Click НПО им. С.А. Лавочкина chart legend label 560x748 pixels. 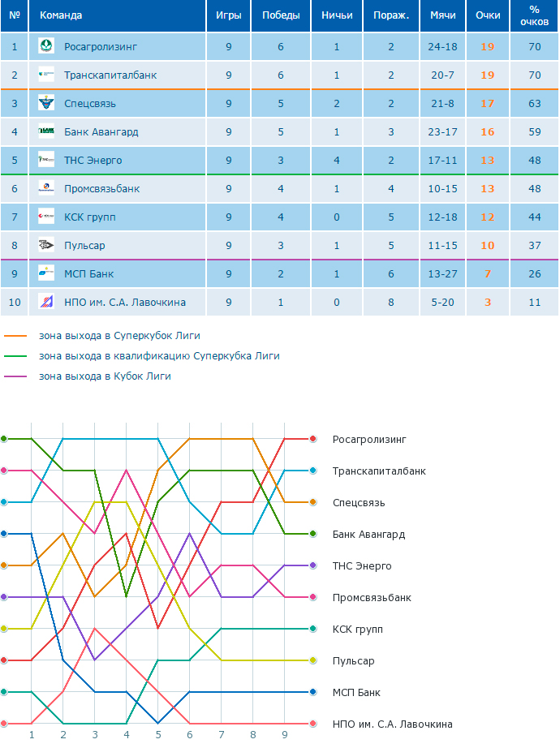click(x=393, y=724)
